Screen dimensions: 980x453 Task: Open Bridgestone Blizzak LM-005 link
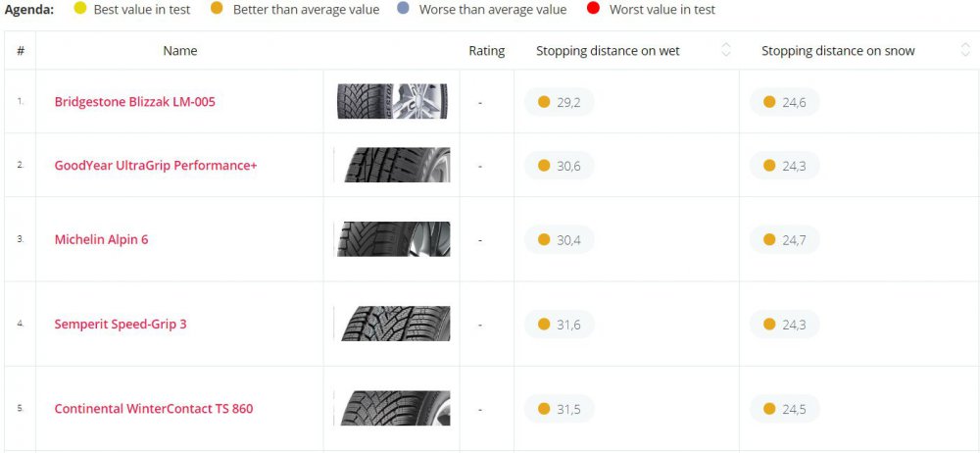134,102
